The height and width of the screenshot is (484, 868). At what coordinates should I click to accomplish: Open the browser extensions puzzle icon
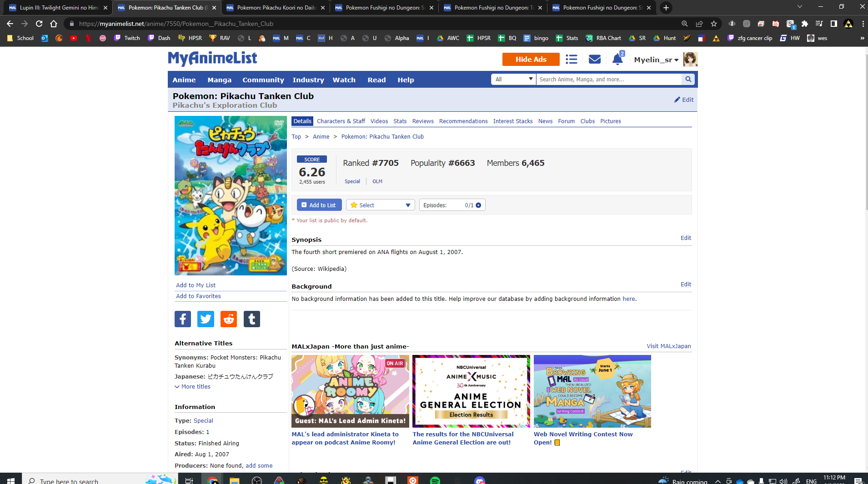805,24
